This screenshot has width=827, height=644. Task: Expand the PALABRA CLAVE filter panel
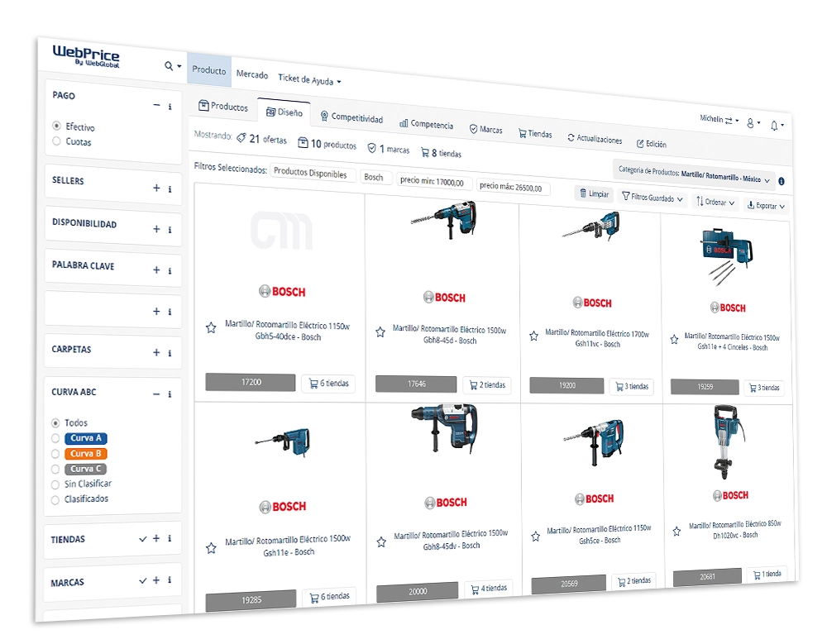156,270
